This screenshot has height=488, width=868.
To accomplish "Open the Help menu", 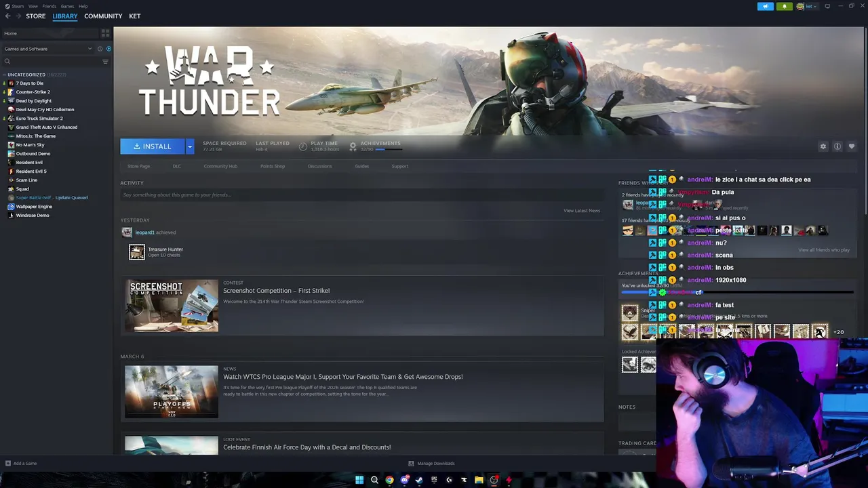I will pyautogui.click(x=83, y=6).
